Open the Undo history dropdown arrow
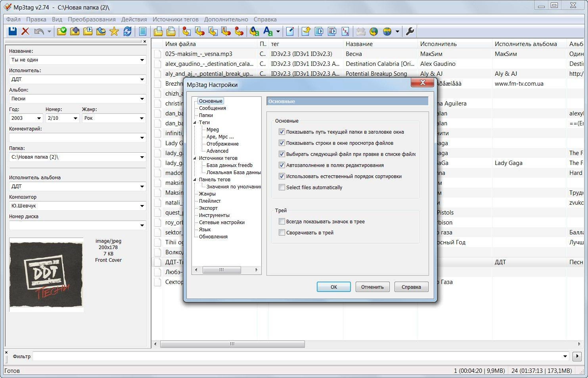The width and height of the screenshot is (588, 378). click(49, 31)
